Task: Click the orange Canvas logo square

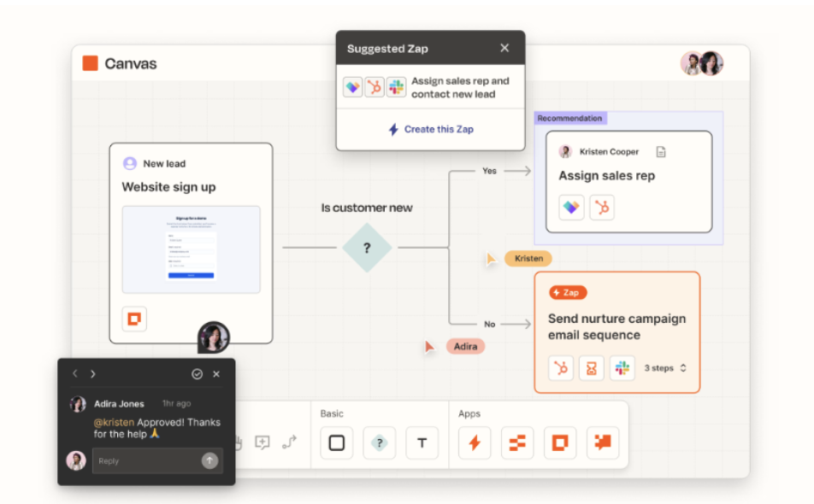Action: [91, 63]
